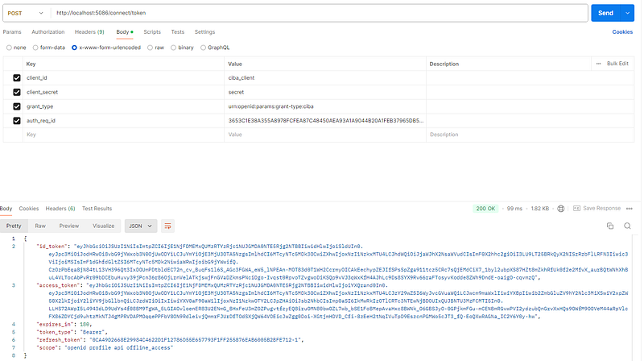This screenshot has width=644, height=361.
Task: Switch to the Raw response view
Action: pyautogui.click(x=40, y=226)
